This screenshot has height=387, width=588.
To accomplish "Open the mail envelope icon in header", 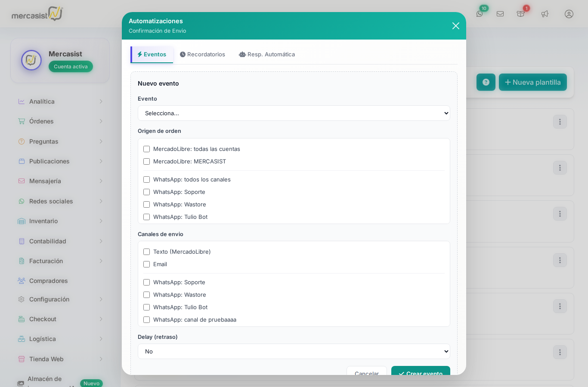I will 500,14.
